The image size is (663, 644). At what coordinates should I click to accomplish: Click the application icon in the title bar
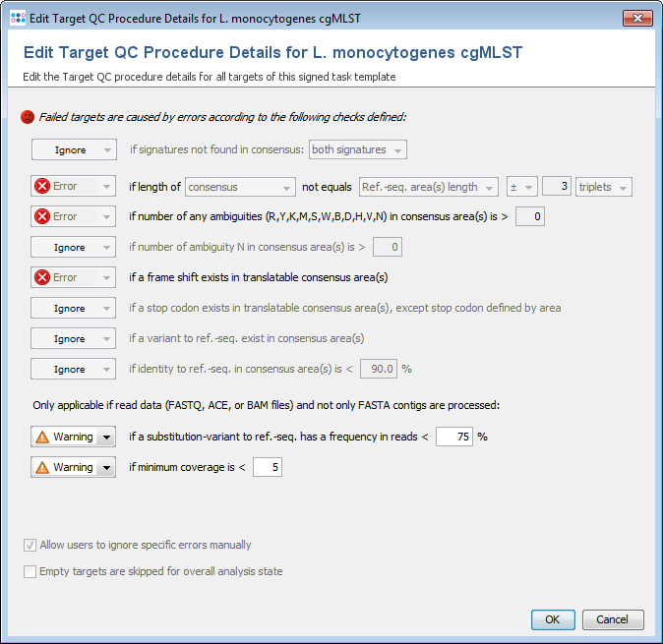[x=13, y=19]
